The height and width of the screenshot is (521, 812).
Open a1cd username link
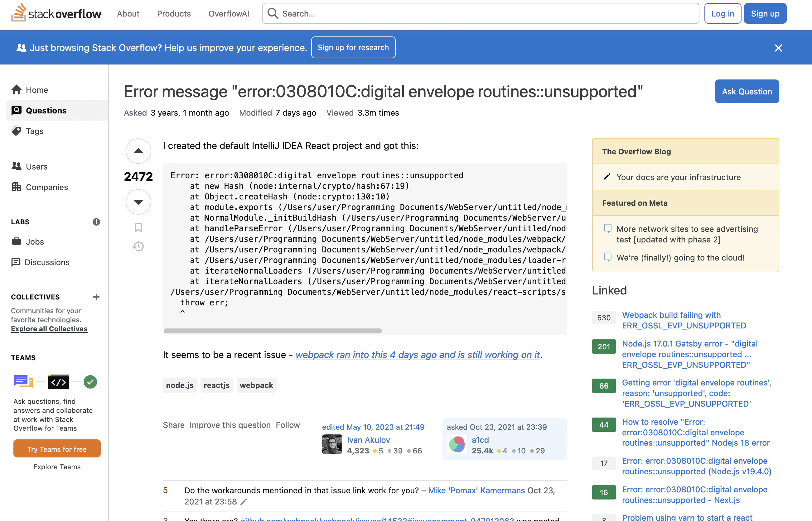480,440
